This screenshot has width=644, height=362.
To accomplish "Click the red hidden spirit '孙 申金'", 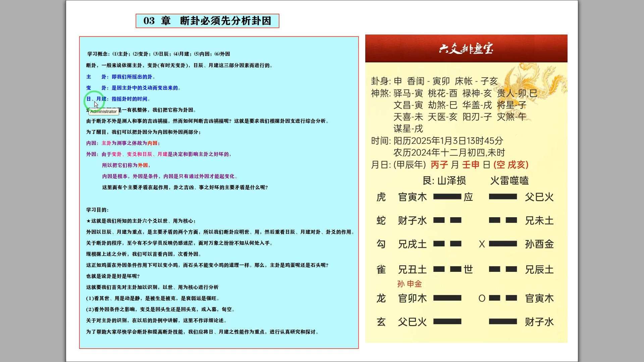I will coord(410,284).
